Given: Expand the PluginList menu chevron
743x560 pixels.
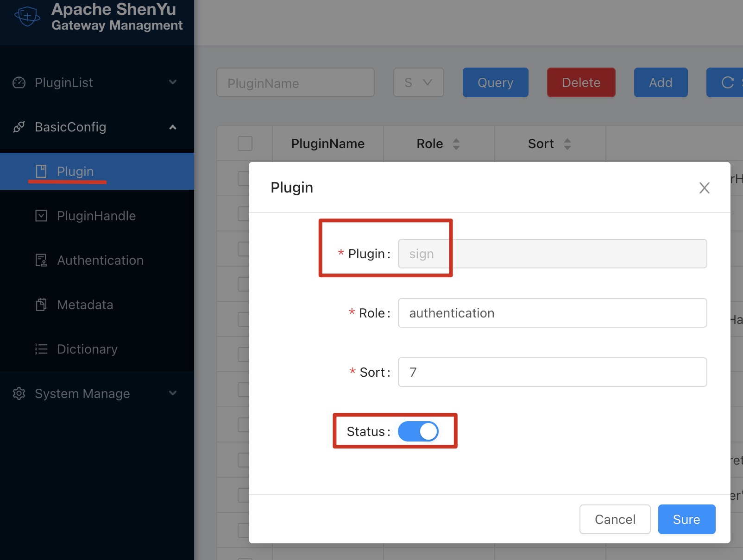Looking at the screenshot, I should [173, 82].
